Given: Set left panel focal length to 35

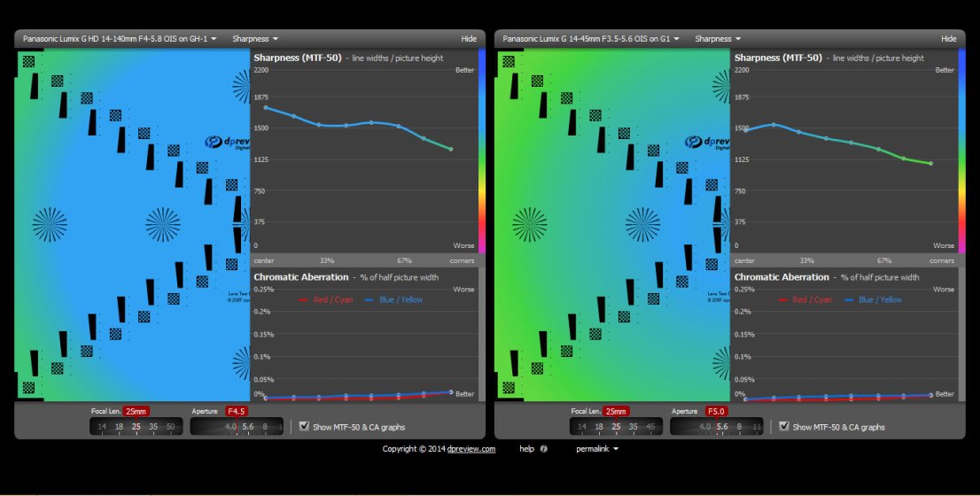Looking at the screenshot, I should pyautogui.click(x=153, y=427).
